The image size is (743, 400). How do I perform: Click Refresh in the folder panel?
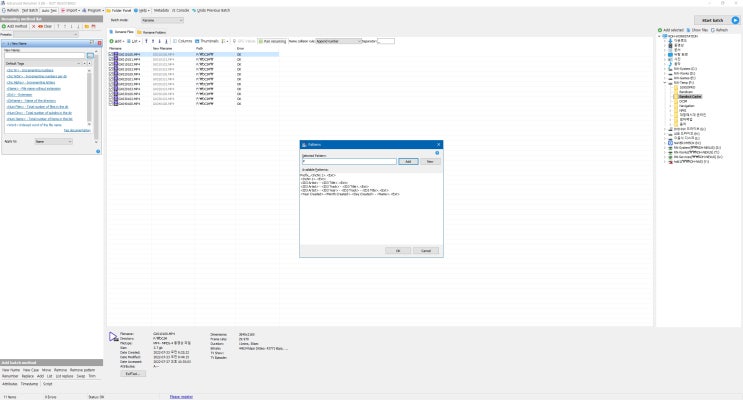click(x=719, y=30)
